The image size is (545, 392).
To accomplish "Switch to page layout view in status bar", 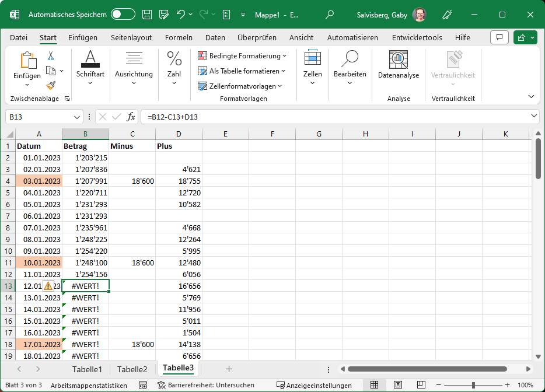I will [397, 385].
